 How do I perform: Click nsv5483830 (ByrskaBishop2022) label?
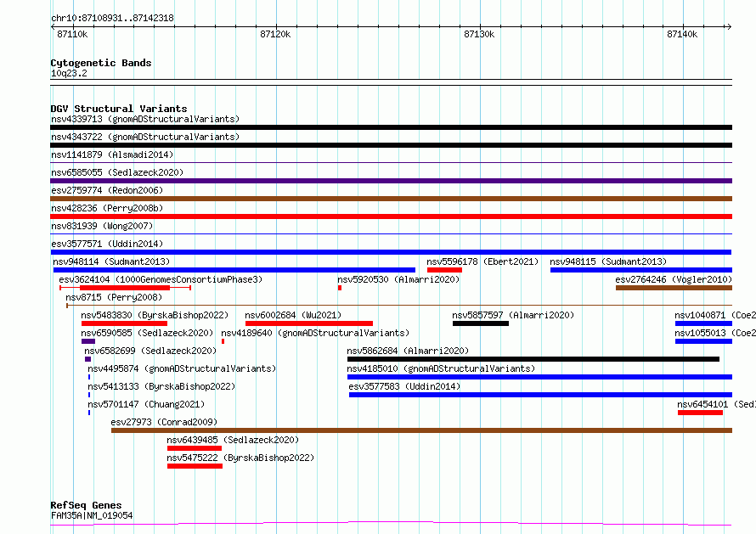pos(155,315)
